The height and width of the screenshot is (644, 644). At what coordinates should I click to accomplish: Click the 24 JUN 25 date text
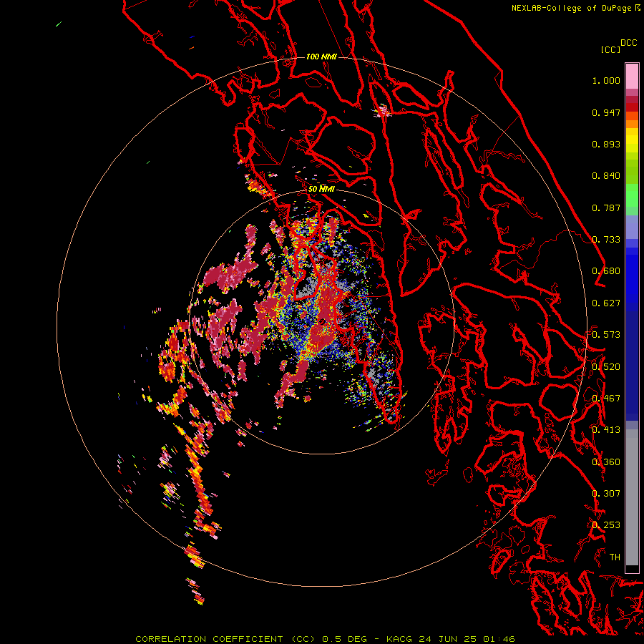point(448,639)
